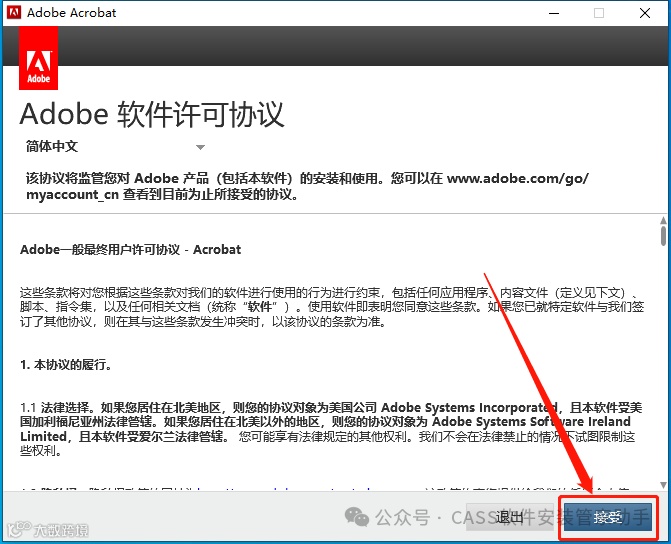Click the '1.1 法律选择' paragraph

pos(331,429)
